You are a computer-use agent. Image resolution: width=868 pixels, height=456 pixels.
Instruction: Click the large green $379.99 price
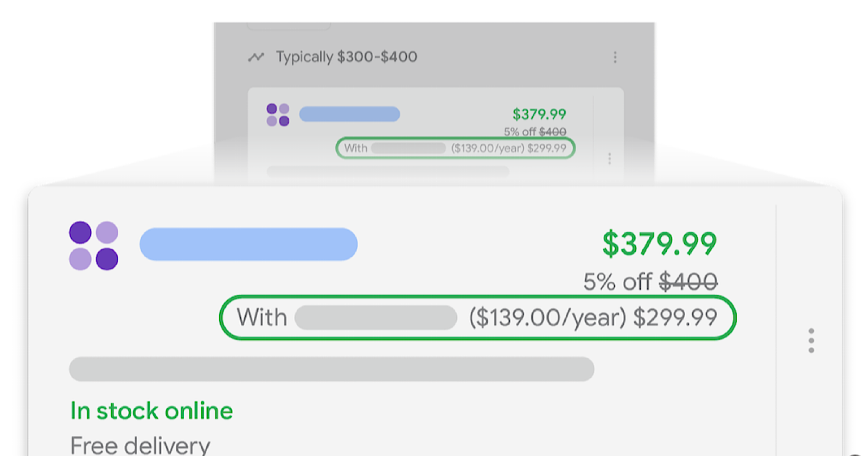[659, 243]
